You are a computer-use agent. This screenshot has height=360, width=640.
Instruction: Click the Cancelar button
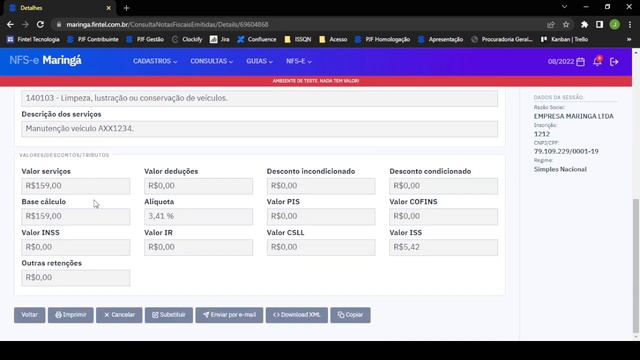pyautogui.click(x=119, y=315)
